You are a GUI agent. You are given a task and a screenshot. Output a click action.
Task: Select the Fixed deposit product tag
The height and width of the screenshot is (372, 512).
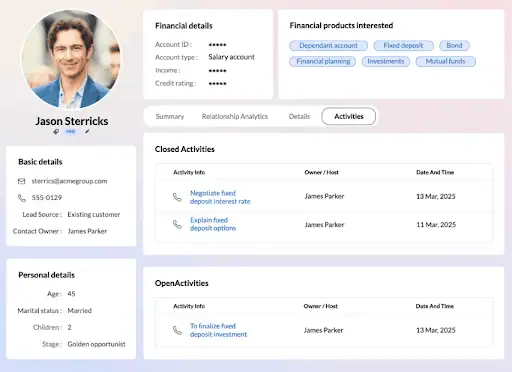click(x=403, y=45)
